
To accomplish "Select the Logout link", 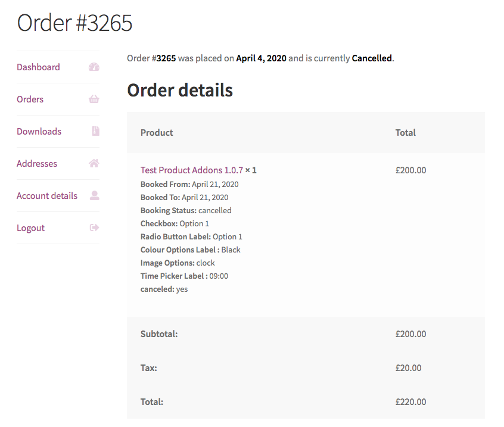I will coord(30,228).
